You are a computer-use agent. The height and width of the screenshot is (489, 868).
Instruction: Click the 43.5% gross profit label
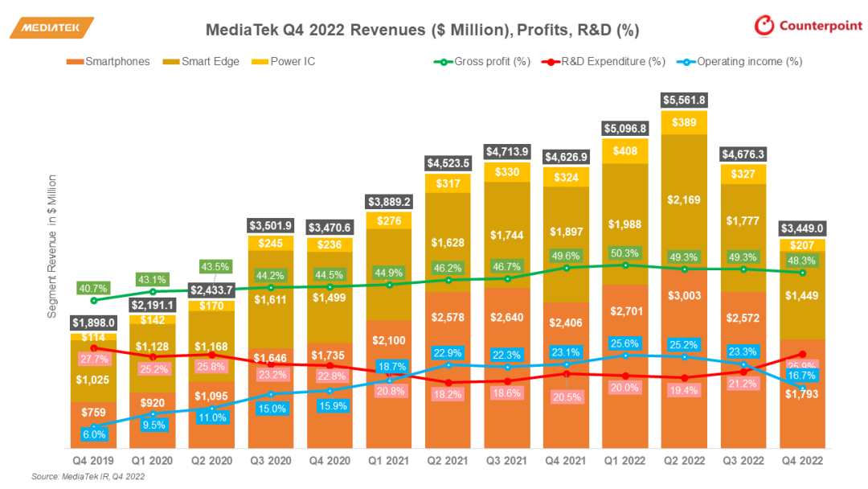pos(215,267)
